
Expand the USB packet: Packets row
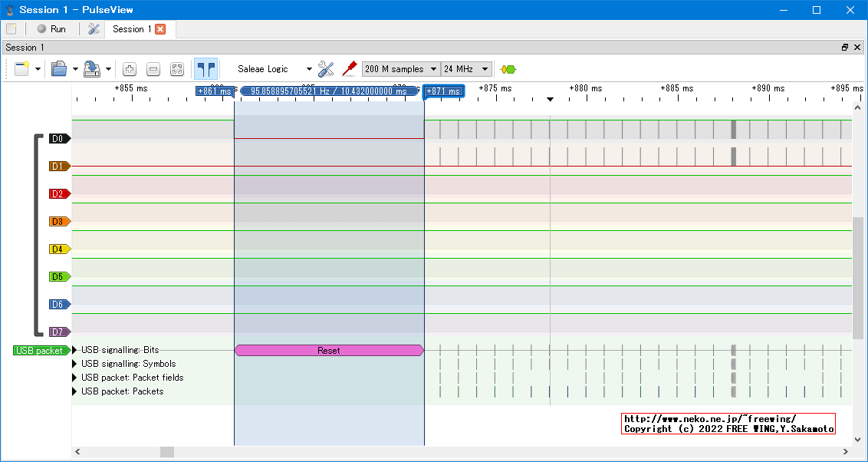[x=75, y=391]
